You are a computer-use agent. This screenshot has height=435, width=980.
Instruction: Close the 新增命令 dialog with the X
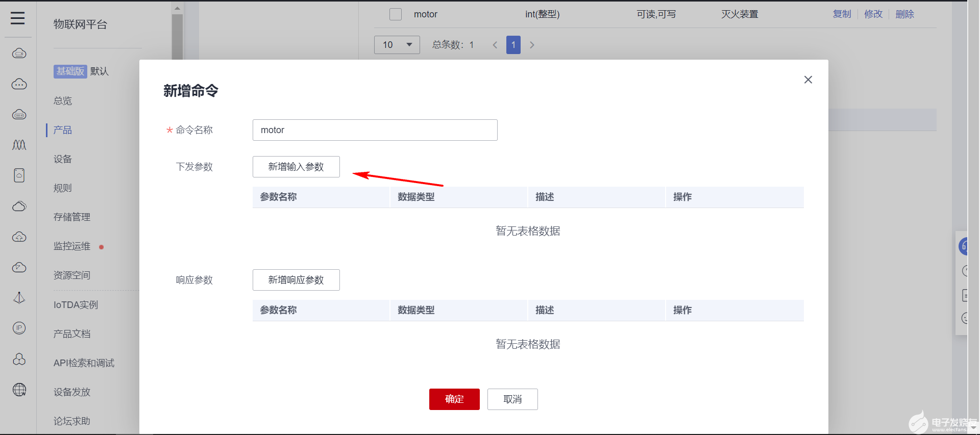click(808, 80)
